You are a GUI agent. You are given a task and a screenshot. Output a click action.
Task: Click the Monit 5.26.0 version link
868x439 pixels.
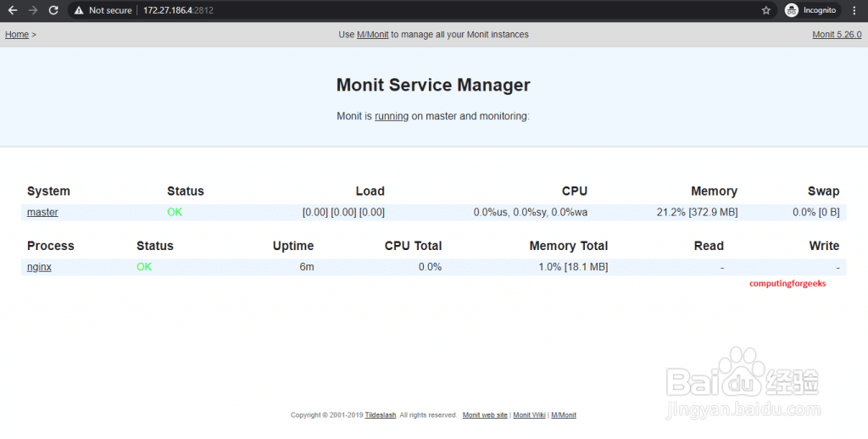pos(837,35)
